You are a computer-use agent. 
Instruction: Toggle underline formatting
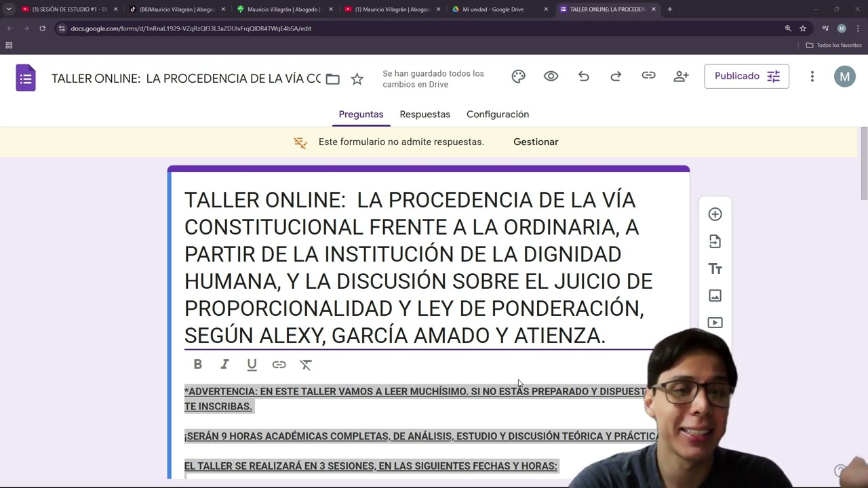click(252, 365)
